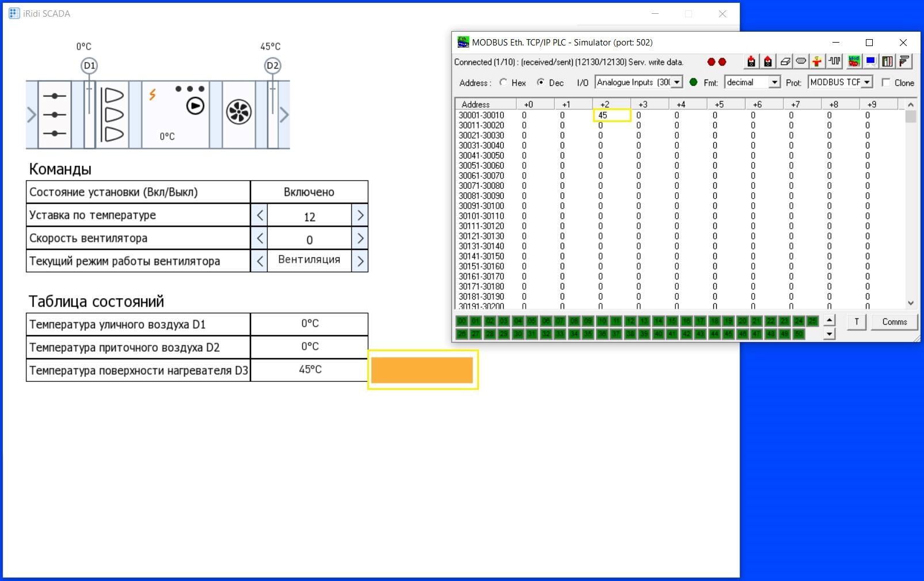Viewport: 924px width, 581px height.
Task: Click the register cell containing value 45
Action: 611,115
